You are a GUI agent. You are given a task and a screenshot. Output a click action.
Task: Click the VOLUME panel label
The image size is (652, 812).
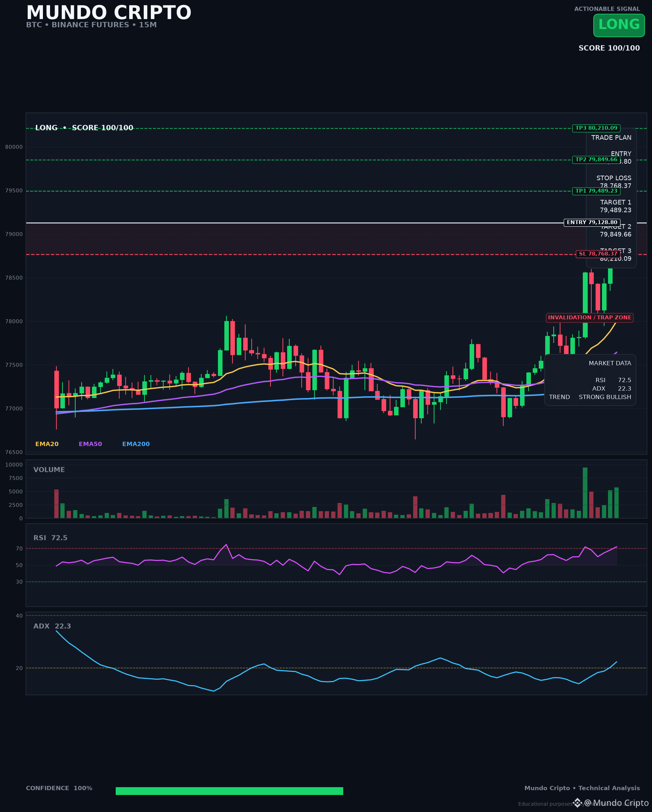coord(49,470)
